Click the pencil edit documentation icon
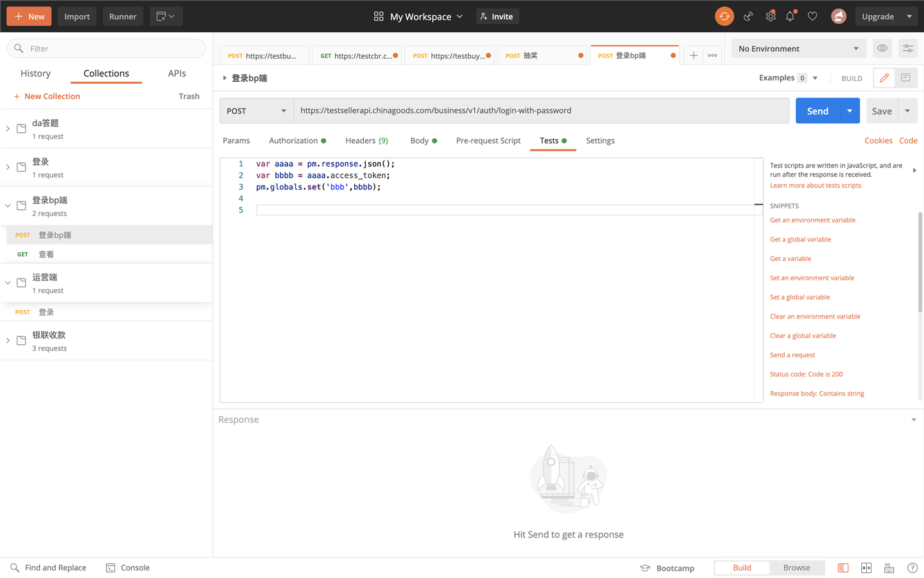Viewport: 924px width, 578px height. point(884,78)
